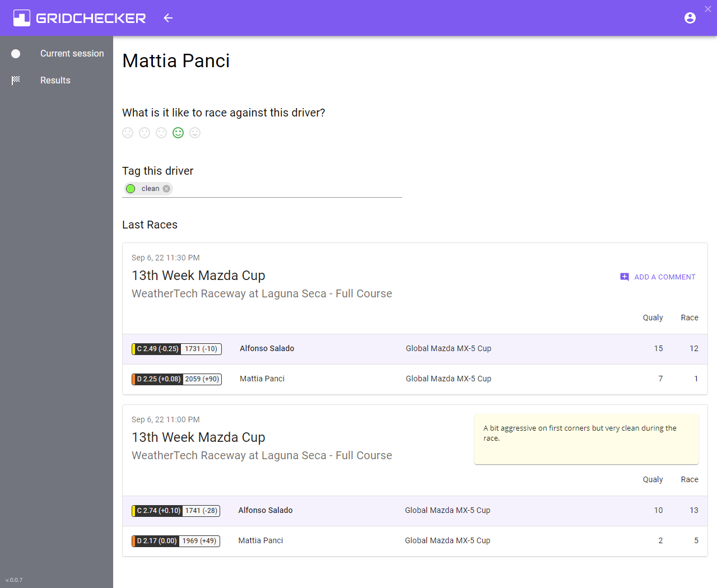The height and width of the screenshot is (588, 717).
Task: Open Alfonso Salado in the 11:30 PM race
Action: coord(267,348)
